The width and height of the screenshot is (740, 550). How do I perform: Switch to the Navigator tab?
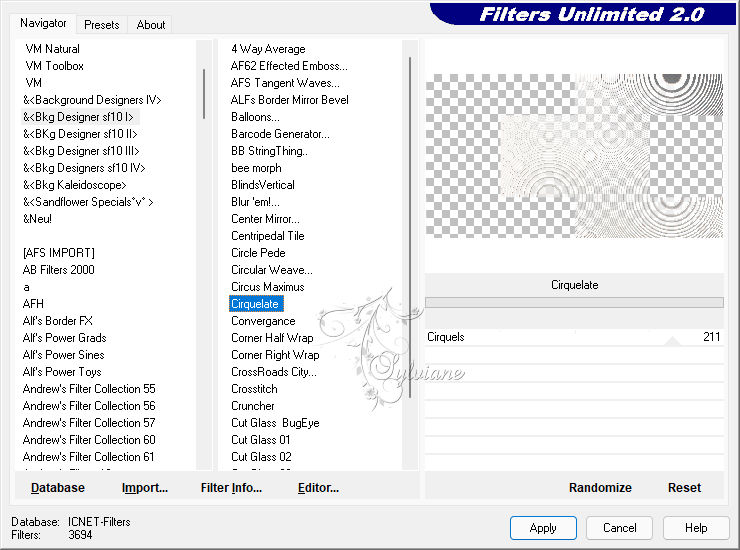click(43, 23)
